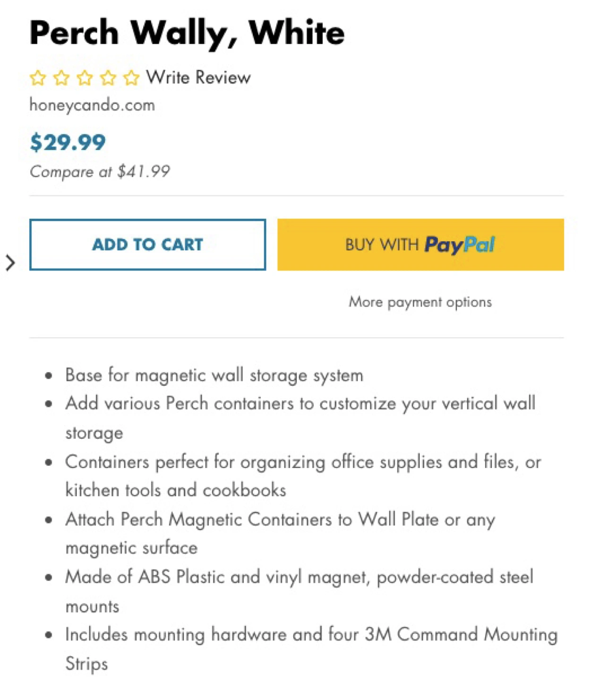Screen dimensions: 616x680
Task: Click the fourth rating star
Action: pyautogui.click(x=108, y=78)
